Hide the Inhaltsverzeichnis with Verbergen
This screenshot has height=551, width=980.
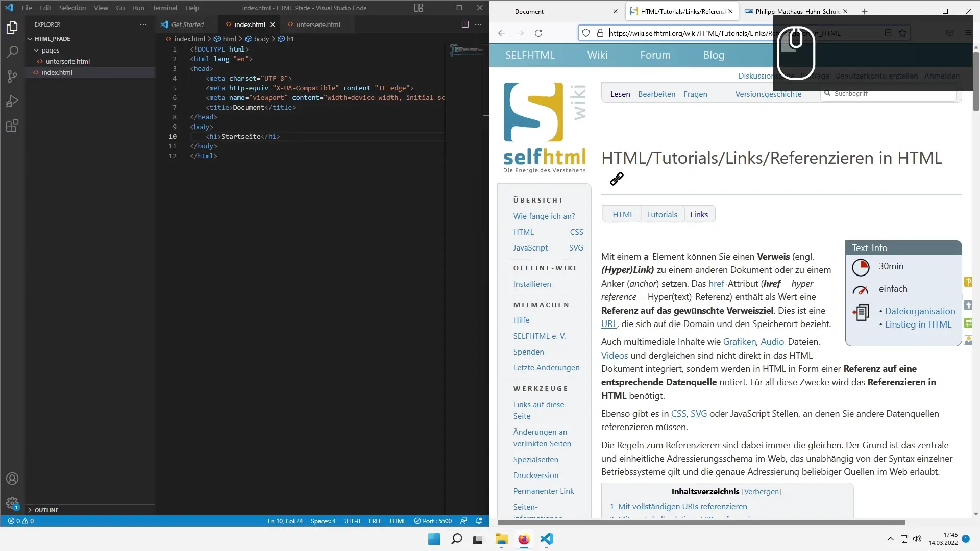point(761,492)
